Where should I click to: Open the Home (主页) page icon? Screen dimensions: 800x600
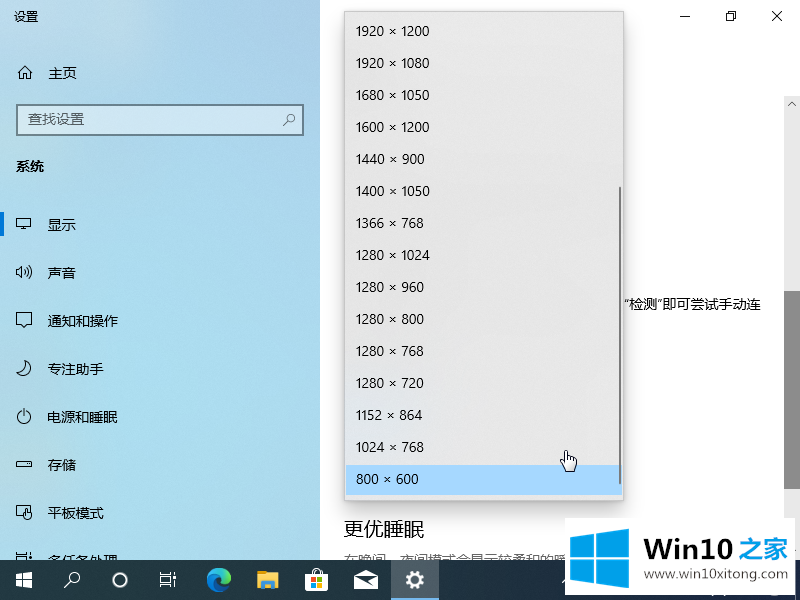coord(24,73)
